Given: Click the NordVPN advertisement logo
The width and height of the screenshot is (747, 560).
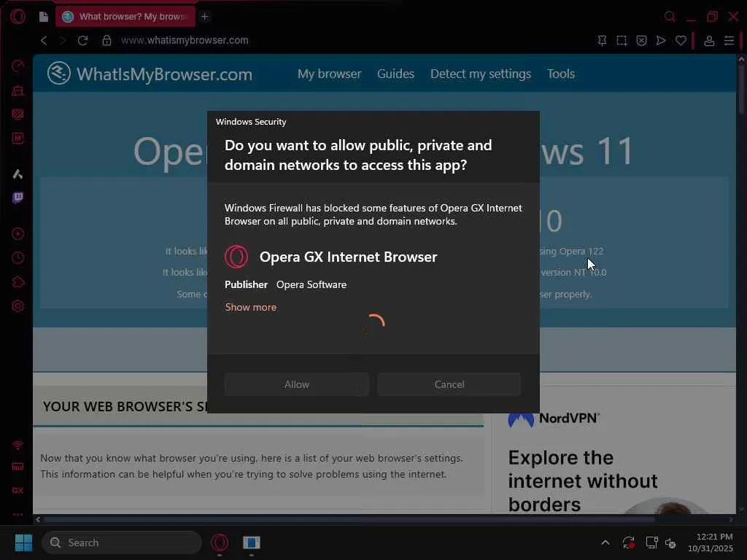Looking at the screenshot, I should (554, 419).
